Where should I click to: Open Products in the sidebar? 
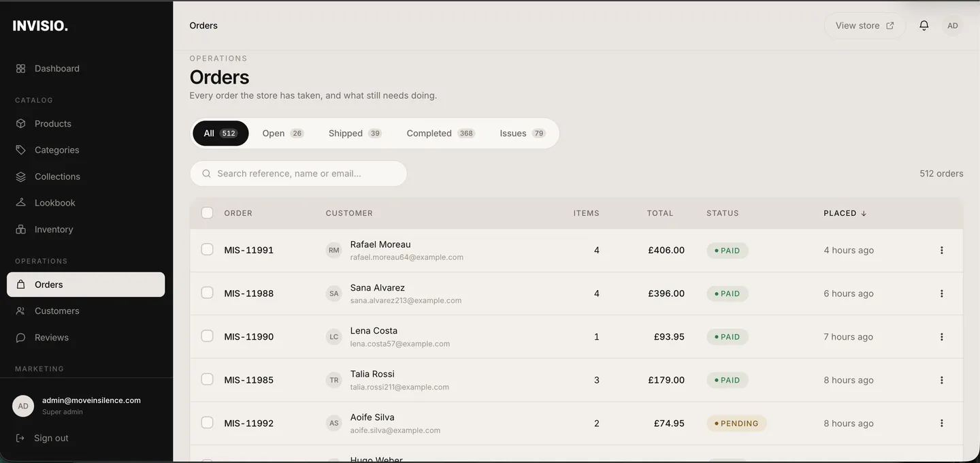tap(86, 124)
